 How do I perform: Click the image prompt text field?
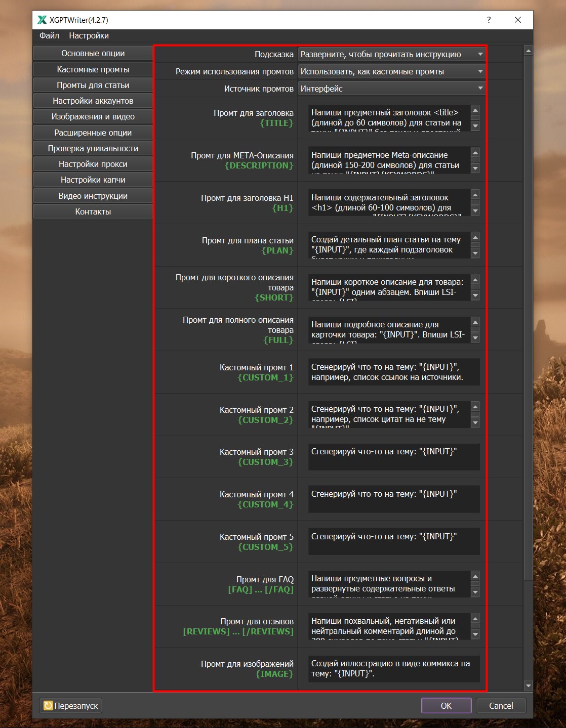click(394, 669)
